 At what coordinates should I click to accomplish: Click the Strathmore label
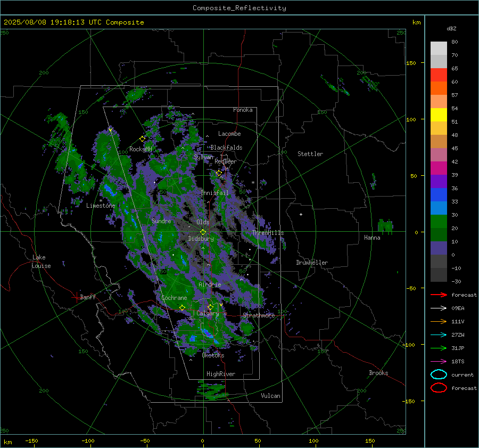point(259,315)
